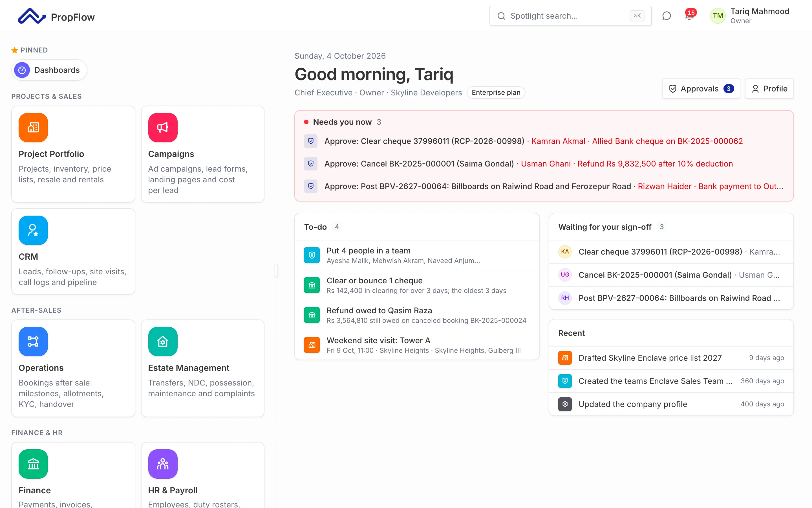The height and width of the screenshot is (508, 812).
Task: Open Refund owed to Qasim Raza to-do
Action: (x=417, y=315)
